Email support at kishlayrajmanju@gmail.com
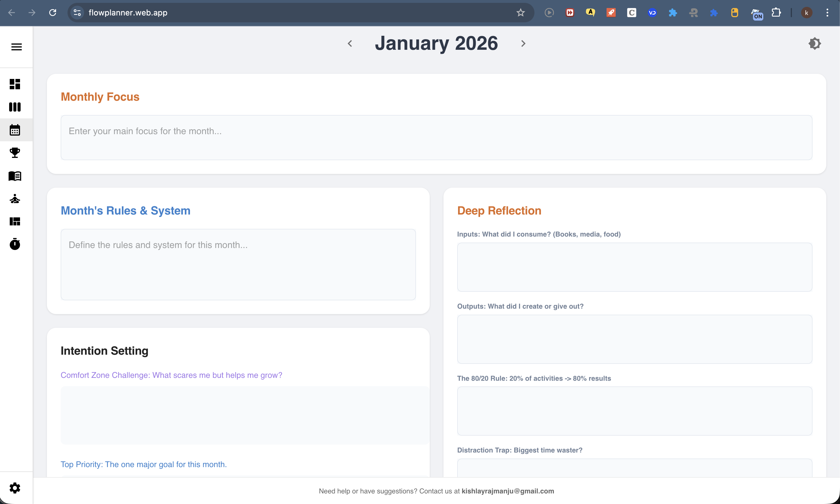 508,491
